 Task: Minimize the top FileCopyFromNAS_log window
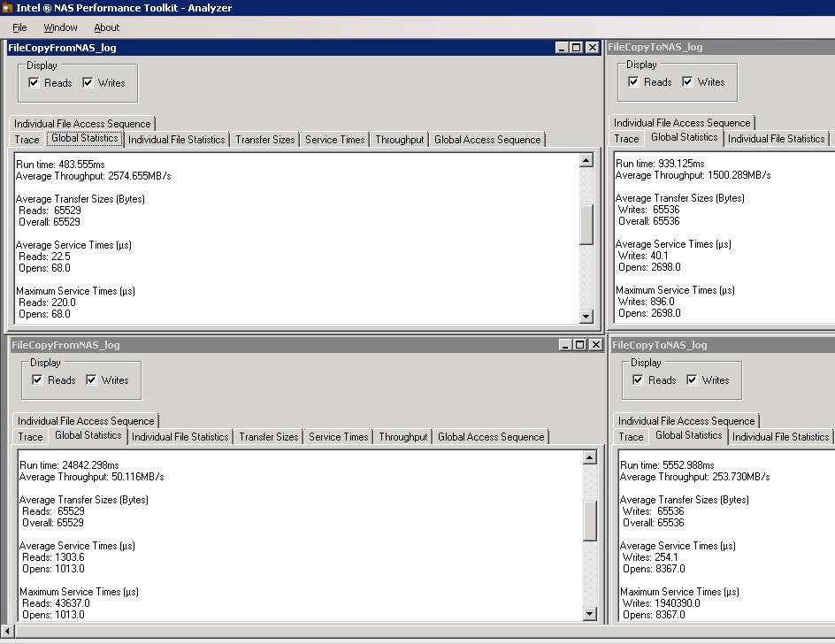point(562,48)
